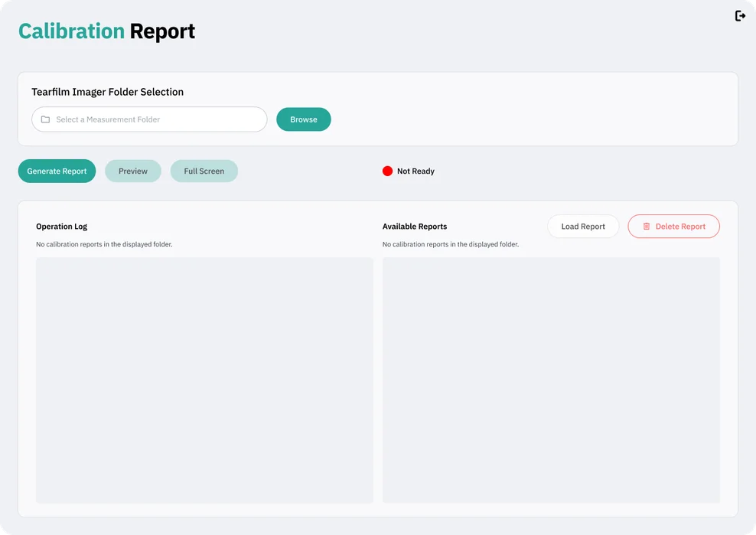The height and width of the screenshot is (535, 756).
Task: Click the Tearfilm Imager Folder Selection heading
Action: coord(108,92)
